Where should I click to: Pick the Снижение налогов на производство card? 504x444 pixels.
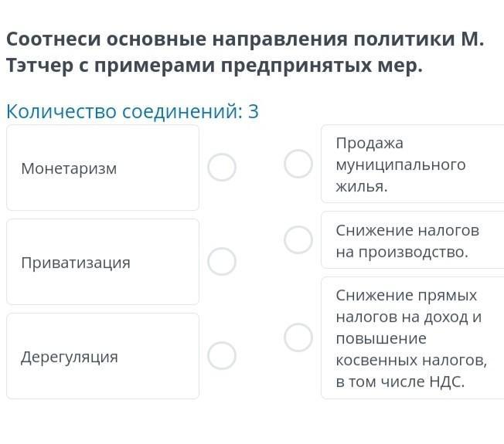(413, 240)
